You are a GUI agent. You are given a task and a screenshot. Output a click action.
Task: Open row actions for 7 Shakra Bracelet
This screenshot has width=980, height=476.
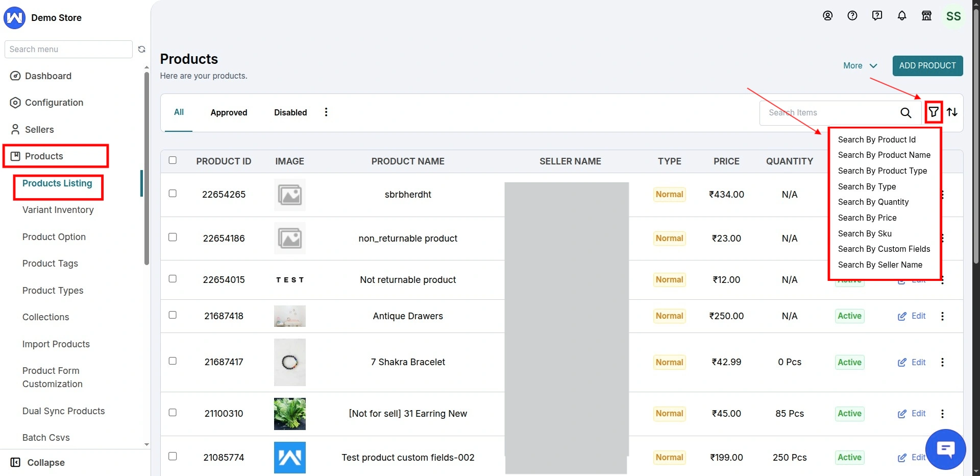pyautogui.click(x=943, y=362)
